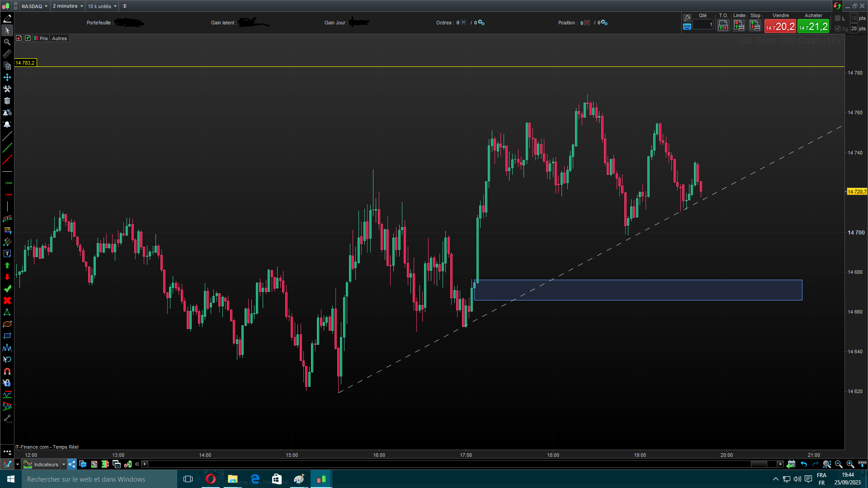Enable the L limit checkbox
Screen dimensions: 868x488
(838, 18)
